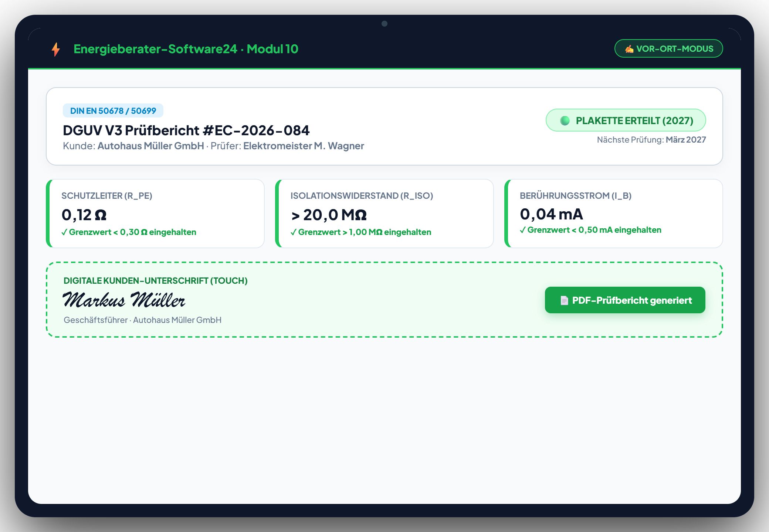
Task: Click inspector name Elektromeister M. Wagner
Action: coord(304,146)
